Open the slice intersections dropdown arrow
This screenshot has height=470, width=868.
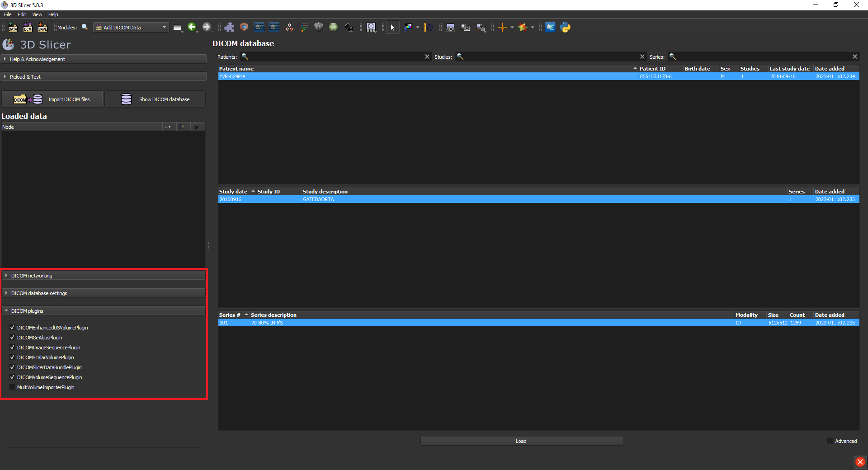point(533,27)
